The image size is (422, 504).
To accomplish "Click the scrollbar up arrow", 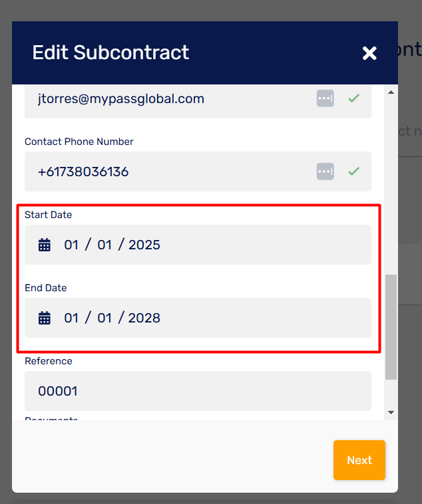I will pos(391,92).
